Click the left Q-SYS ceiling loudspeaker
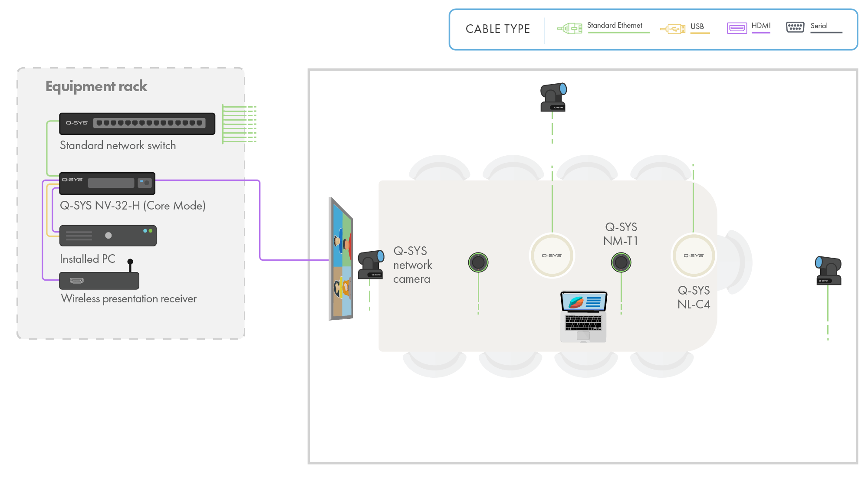Image resolution: width=868 pixels, height=488 pixels. [552, 255]
